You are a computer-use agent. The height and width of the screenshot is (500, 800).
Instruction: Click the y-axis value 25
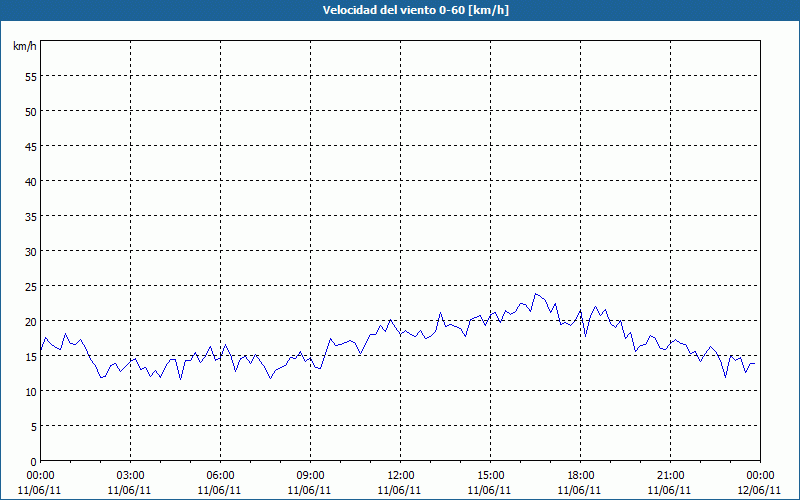(x=31, y=286)
